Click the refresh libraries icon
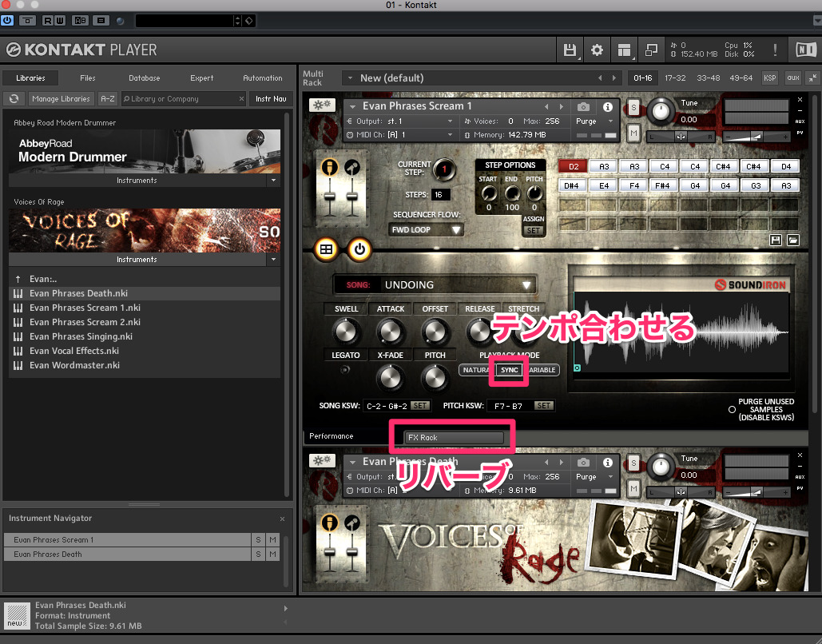822x644 pixels. pos(14,99)
